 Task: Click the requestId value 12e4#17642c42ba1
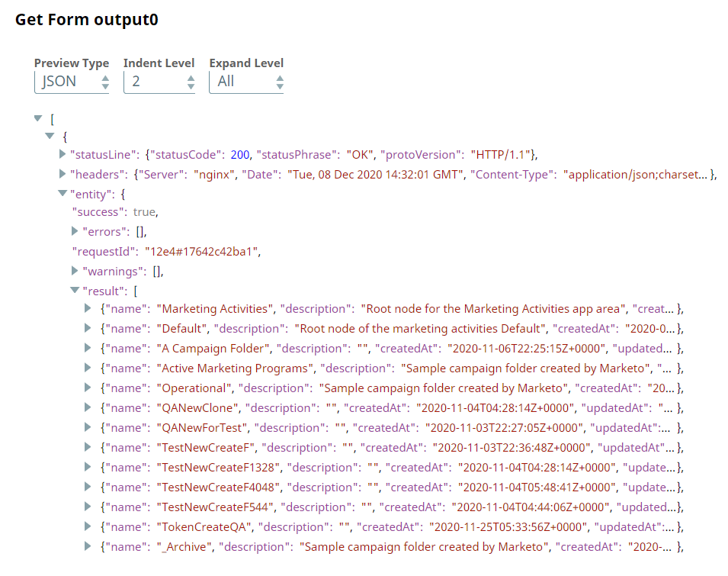point(202,252)
